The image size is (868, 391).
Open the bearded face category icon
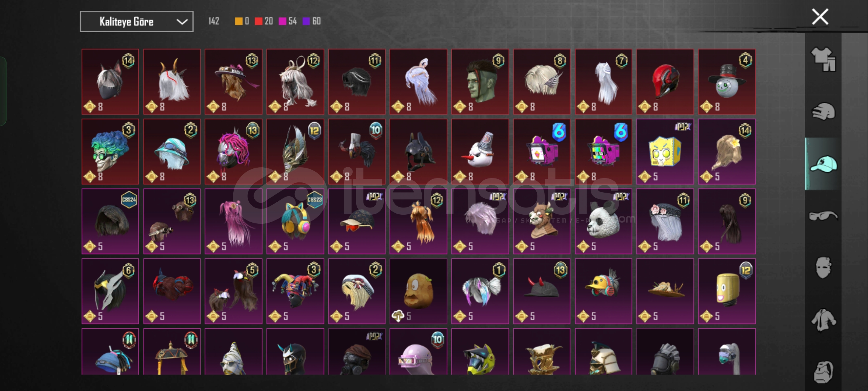click(x=823, y=372)
